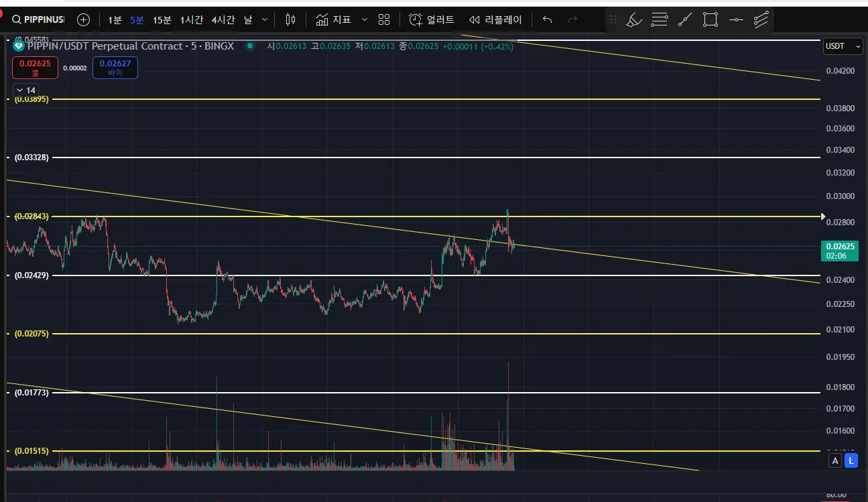Image resolution: width=868 pixels, height=502 pixels.
Task: Open the candlestick chart type selector
Action: click(x=290, y=19)
